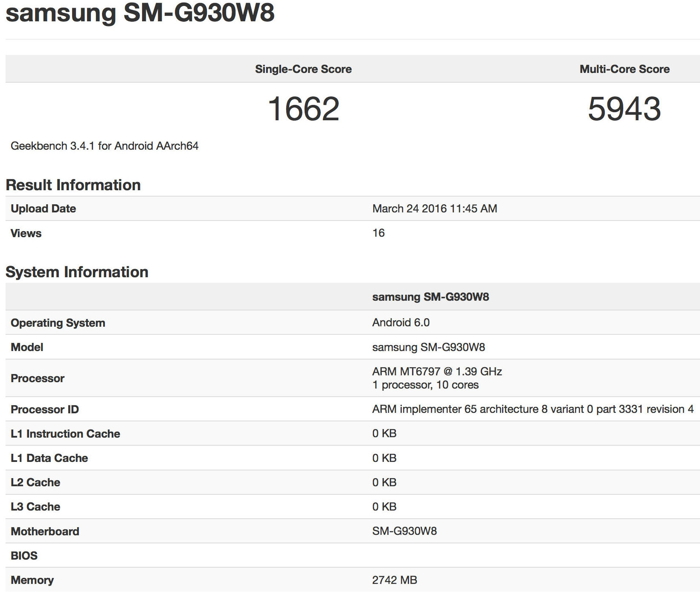This screenshot has height=595, width=700.
Task: Click the "Upload Date" row label
Action: coord(43,209)
